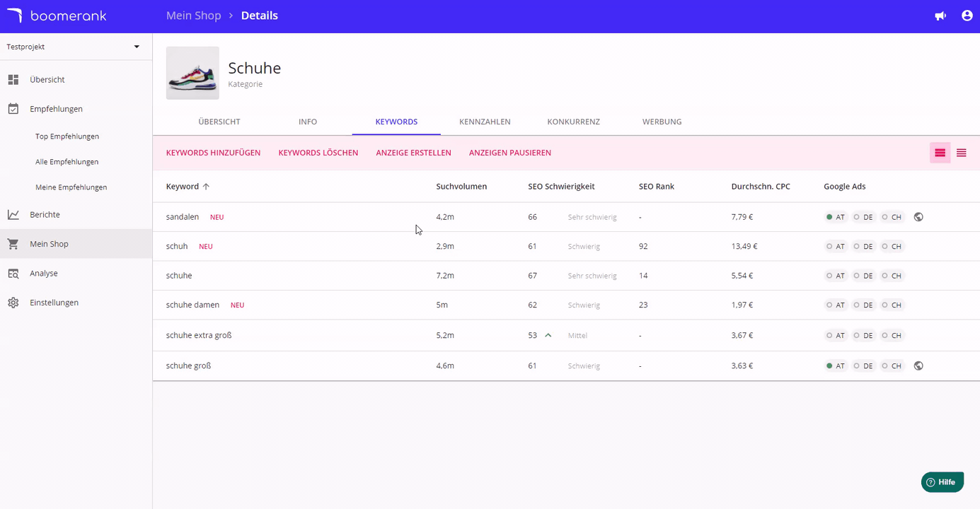Toggle CH ads for schuh
This screenshot has height=509, width=980.
tap(892, 247)
